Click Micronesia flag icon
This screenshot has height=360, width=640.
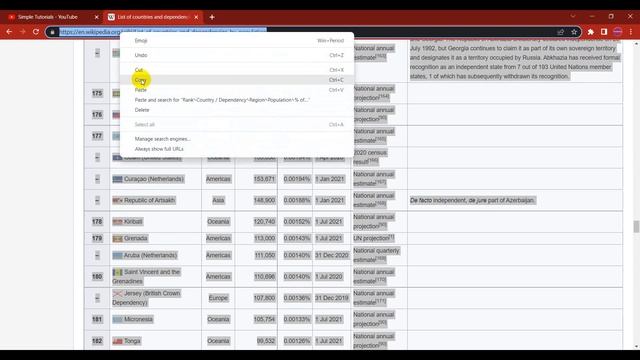click(x=118, y=319)
